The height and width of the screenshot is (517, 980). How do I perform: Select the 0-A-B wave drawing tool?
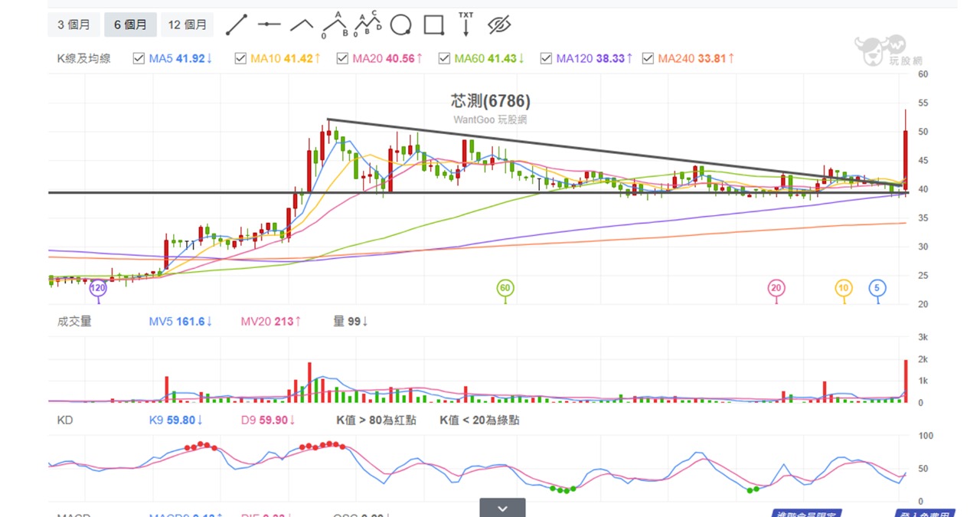click(x=335, y=25)
